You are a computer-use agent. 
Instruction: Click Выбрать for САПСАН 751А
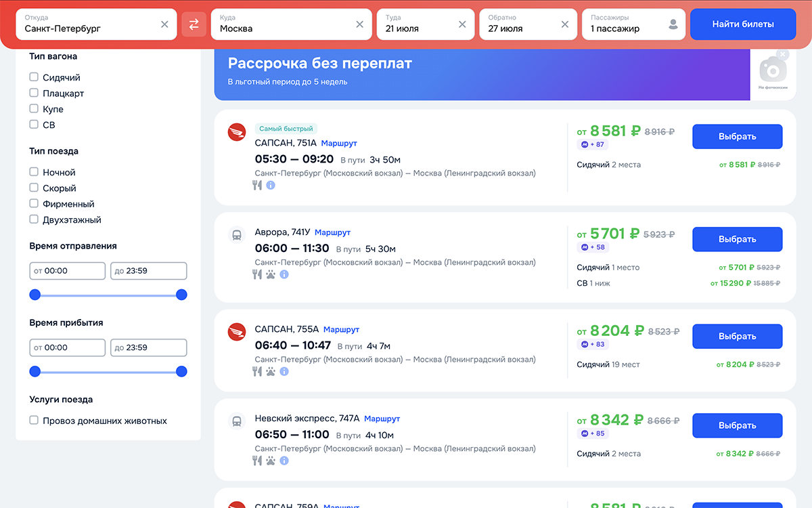pos(737,136)
